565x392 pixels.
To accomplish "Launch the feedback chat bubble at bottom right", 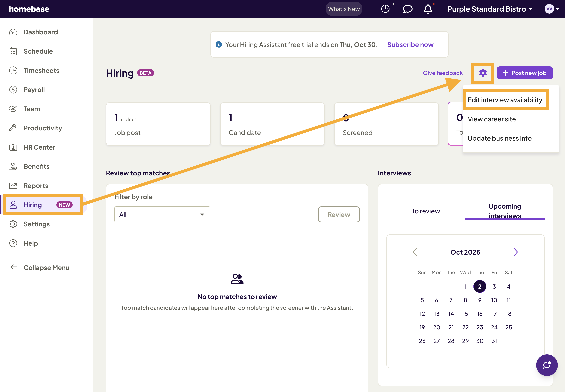I will tap(547, 365).
